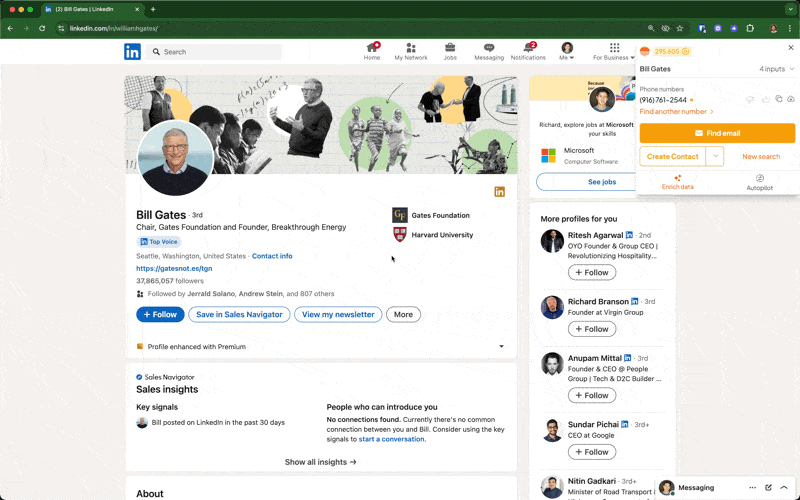Image resolution: width=800 pixels, height=500 pixels.
Task: Click the speech bubble icon beside the phone number
Action: 749,99
